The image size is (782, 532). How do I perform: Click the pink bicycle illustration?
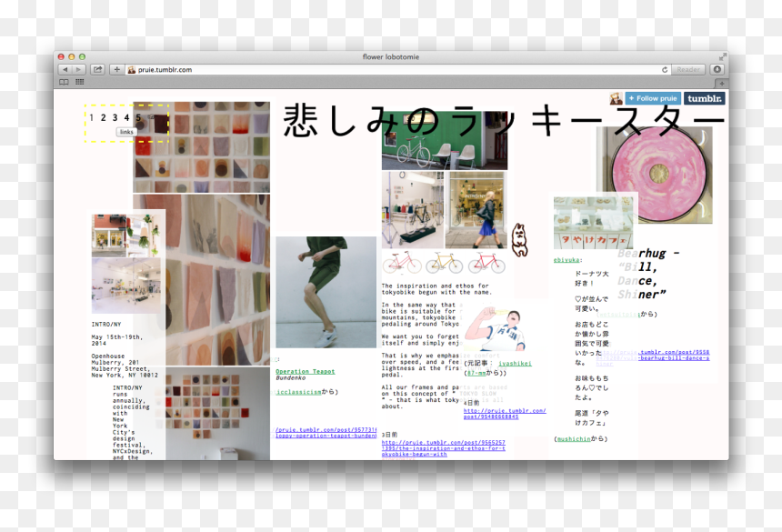click(x=402, y=263)
